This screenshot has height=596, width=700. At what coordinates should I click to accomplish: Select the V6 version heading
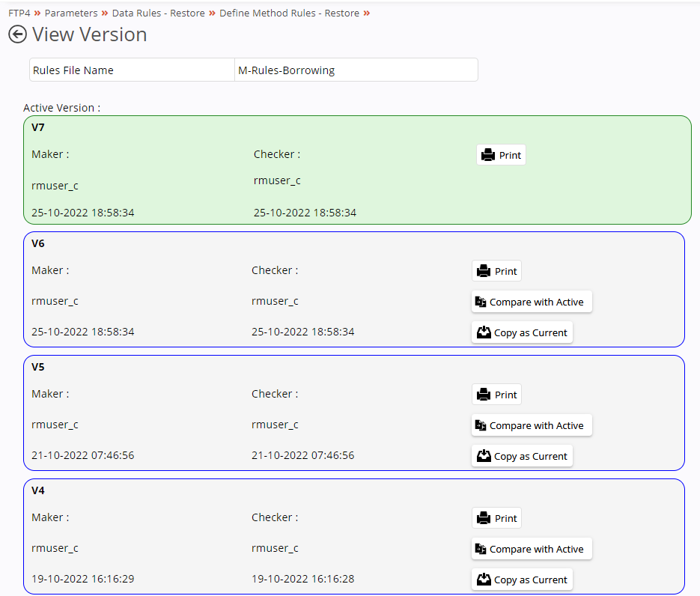(x=38, y=243)
